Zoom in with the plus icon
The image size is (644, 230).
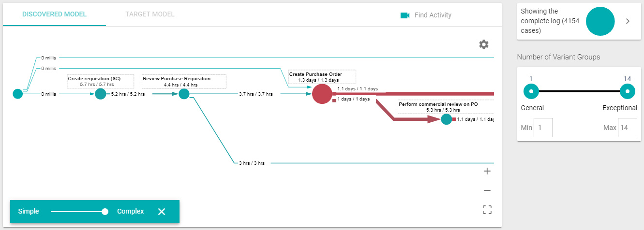(487, 171)
